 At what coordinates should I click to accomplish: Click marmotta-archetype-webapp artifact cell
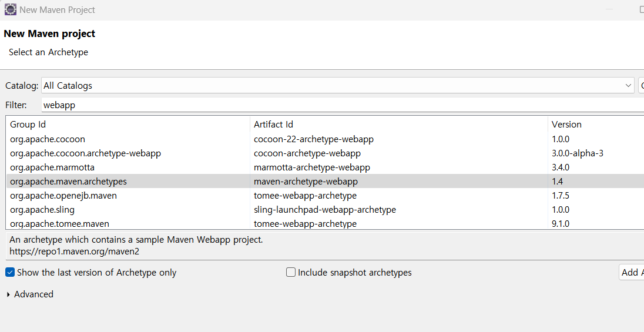(x=312, y=167)
